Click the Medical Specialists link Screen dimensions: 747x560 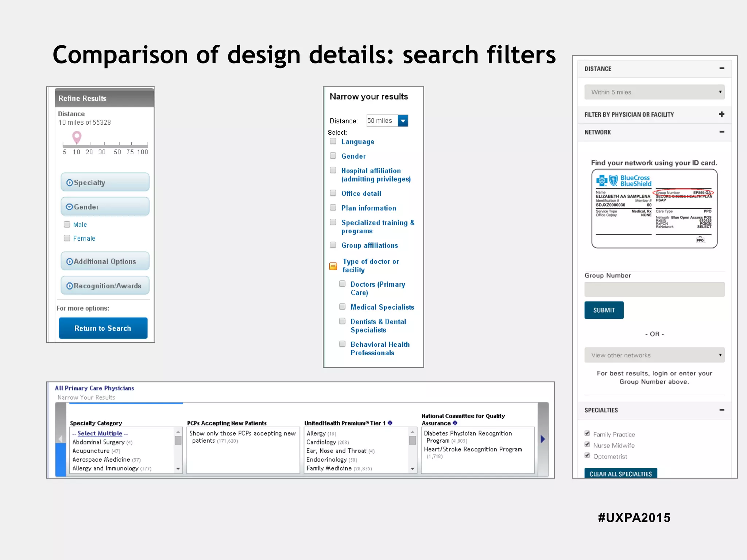click(x=382, y=307)
